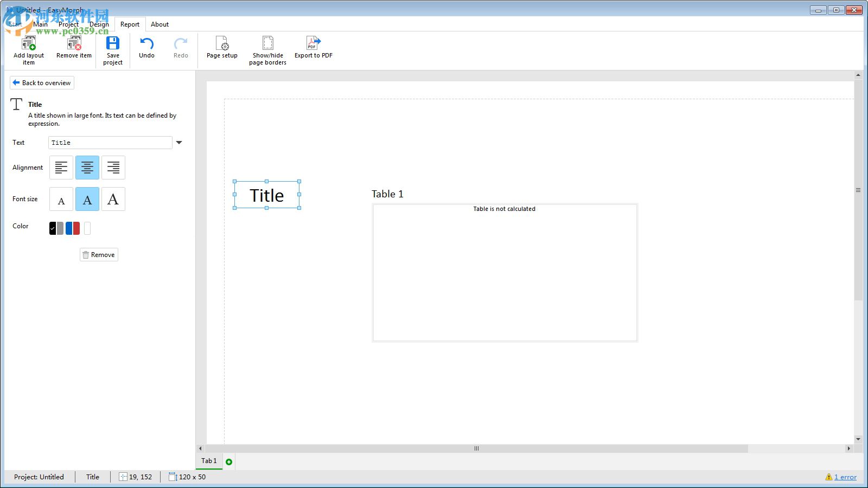Click the Redo arrow icon
This screenshot has height=488, width=868.
[x=181, y=44]
